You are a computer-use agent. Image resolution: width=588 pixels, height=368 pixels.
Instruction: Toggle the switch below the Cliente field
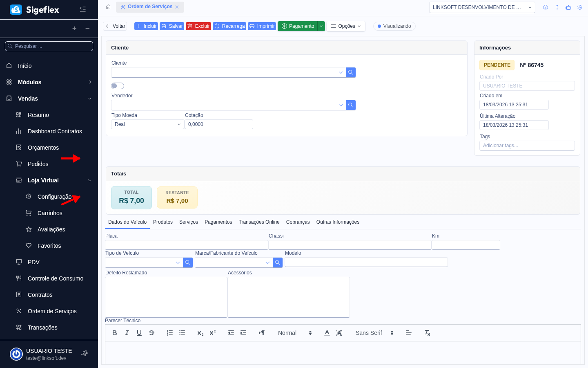coord(118,86)
